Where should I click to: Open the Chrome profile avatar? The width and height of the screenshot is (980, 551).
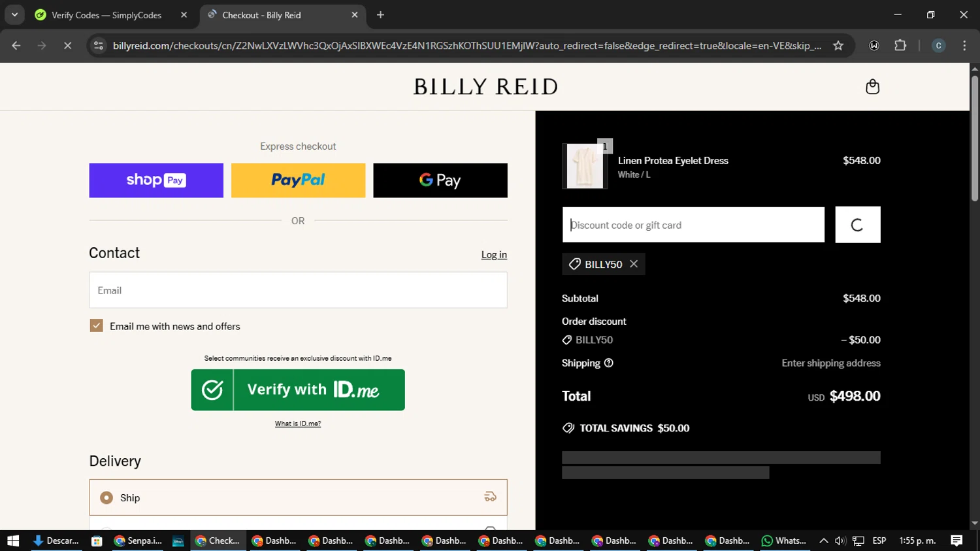[938, 46]
